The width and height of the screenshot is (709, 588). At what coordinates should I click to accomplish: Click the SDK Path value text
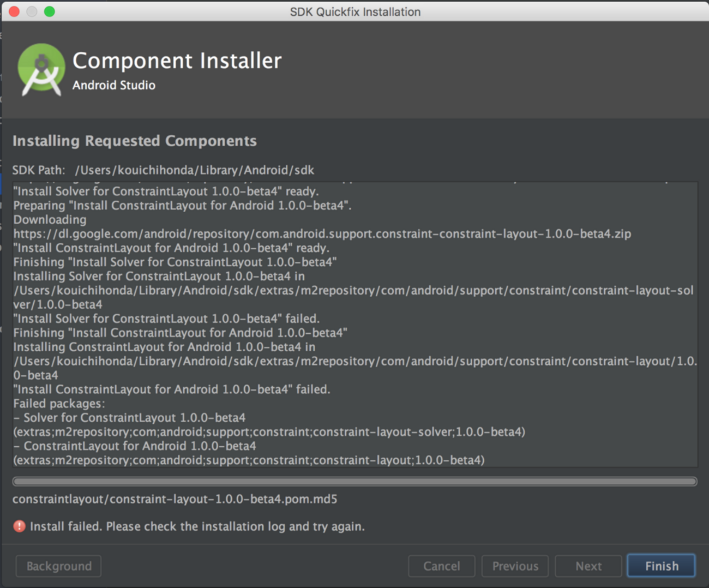[x=195, y=170]
